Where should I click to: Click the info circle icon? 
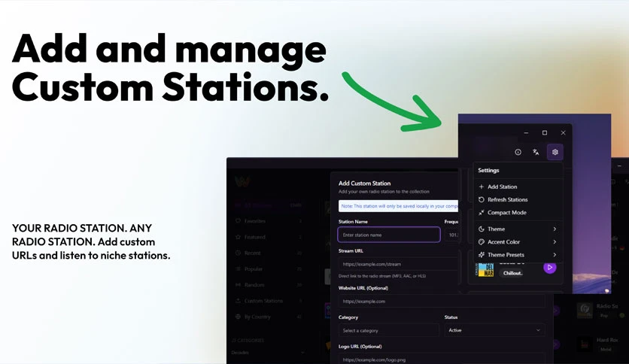coord(518,152)
